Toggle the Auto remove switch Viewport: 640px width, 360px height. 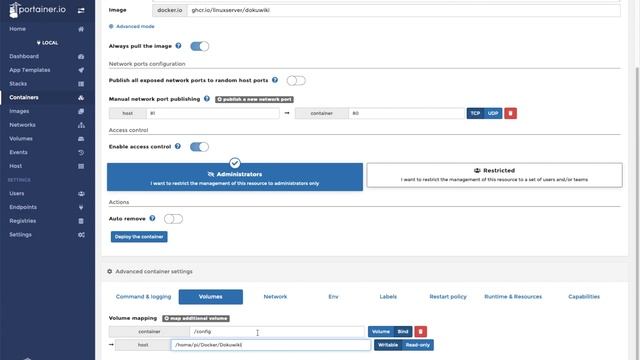173,219
